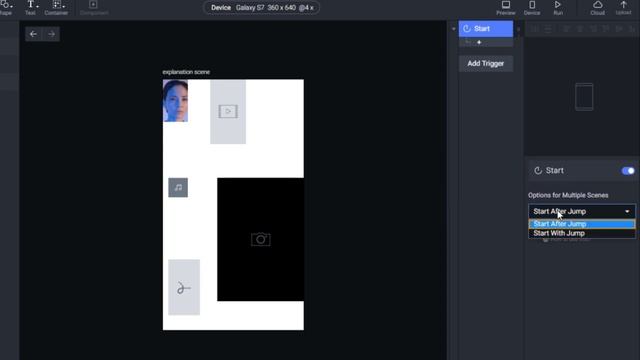Screen dimensions: 640x360
Task: Toggle the Start trigger switch off
Action: click(x=628, y=171)
